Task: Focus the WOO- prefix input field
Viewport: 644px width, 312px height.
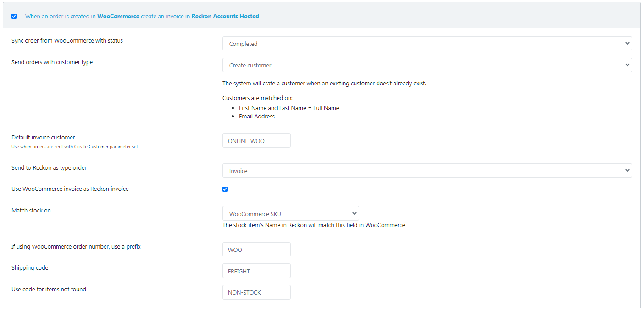Action: pyautogui.click(x=256, y=250)
